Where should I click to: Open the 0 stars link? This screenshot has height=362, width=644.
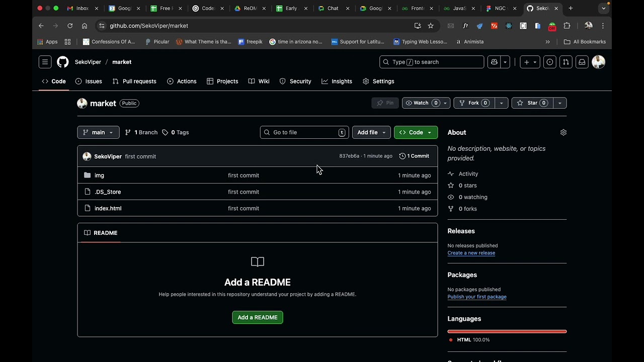coord(467,186)
